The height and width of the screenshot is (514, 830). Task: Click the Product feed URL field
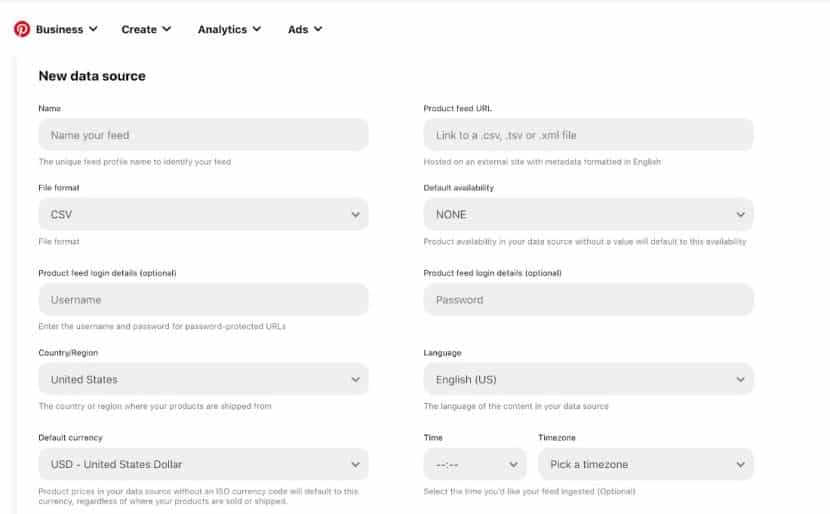coord(588,135)
